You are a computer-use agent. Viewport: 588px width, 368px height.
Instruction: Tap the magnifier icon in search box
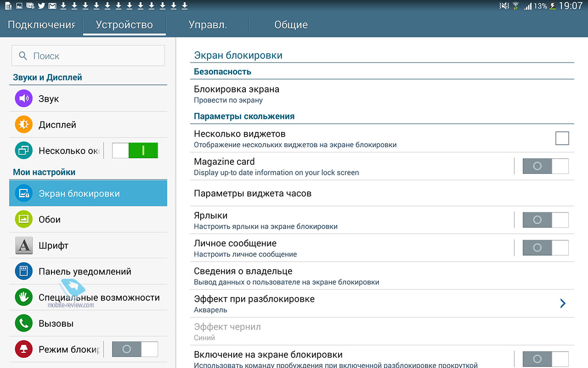[x=23, y=56]
